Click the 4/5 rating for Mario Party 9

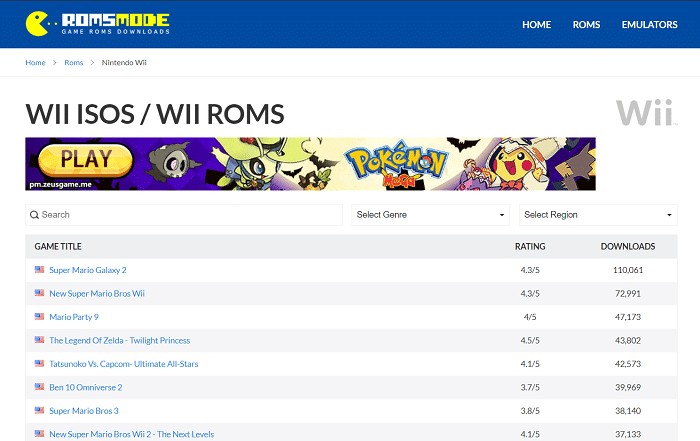pyautogui.click(x=530, y=317)
